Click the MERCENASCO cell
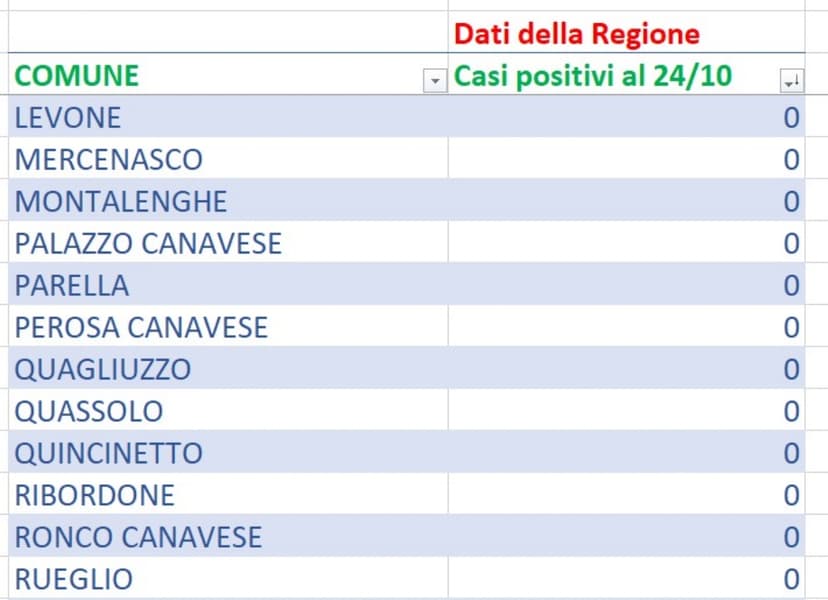 pos(108,159)
